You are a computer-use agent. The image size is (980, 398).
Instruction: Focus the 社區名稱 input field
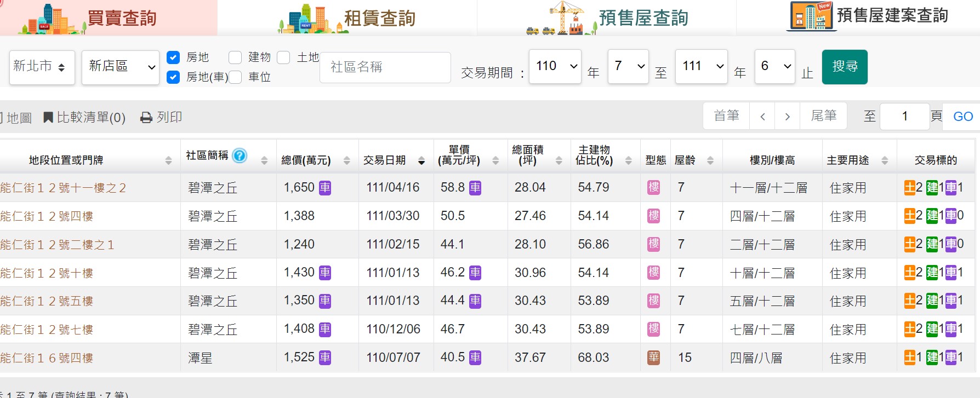[x=385, y=67]
